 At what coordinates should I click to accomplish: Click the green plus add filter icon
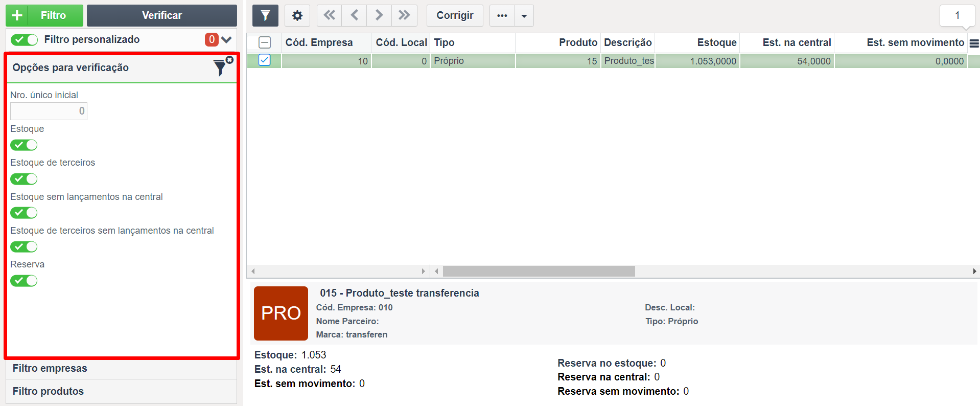coord(17,15)
